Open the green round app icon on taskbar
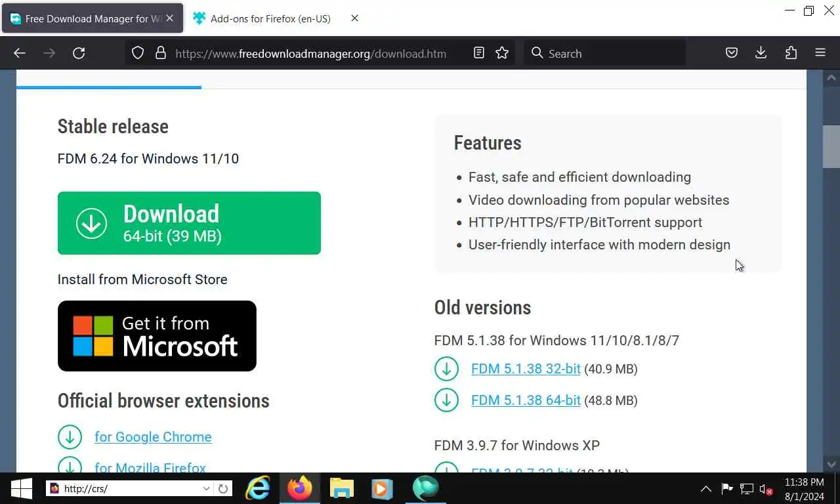 coord(425,488)
